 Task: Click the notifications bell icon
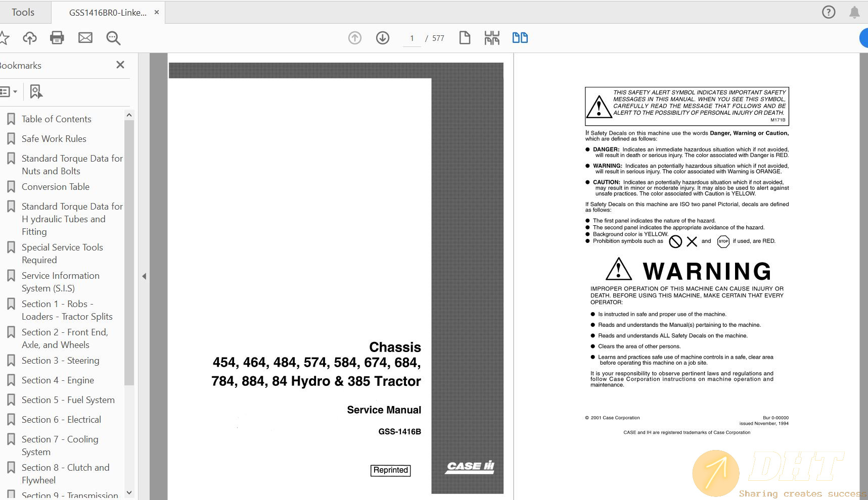(x=854, y=12)
